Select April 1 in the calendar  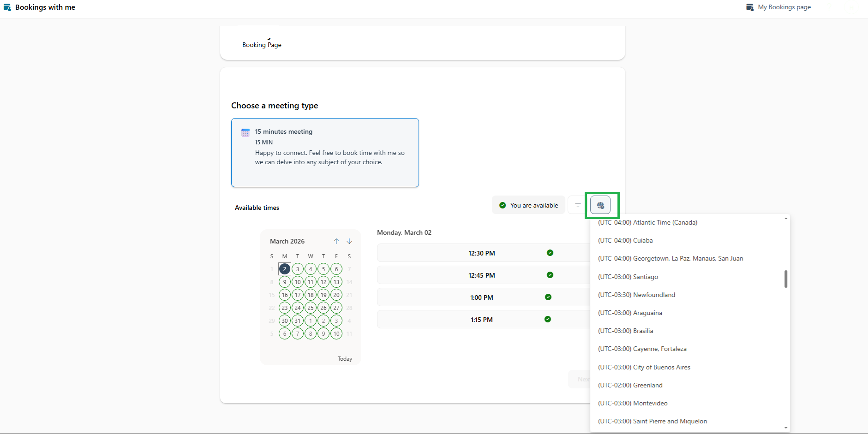tap(311, 321)
